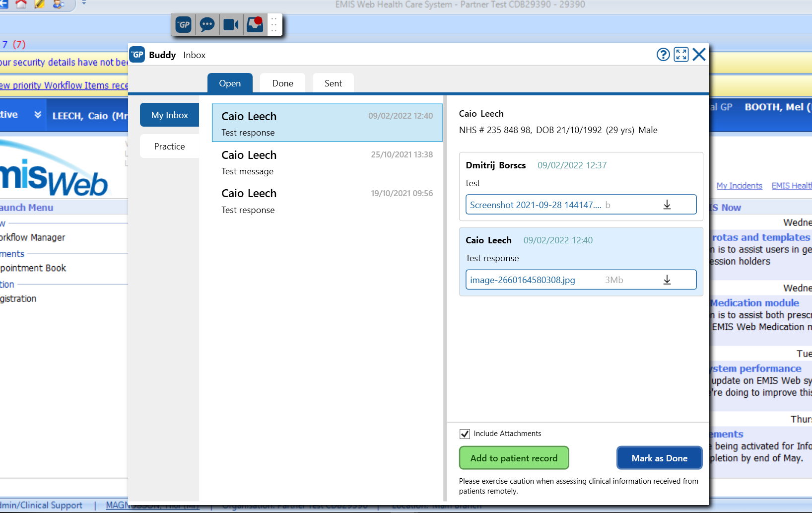
Task: Open the chat messages toolbar icon
Action: click(207, 24)
